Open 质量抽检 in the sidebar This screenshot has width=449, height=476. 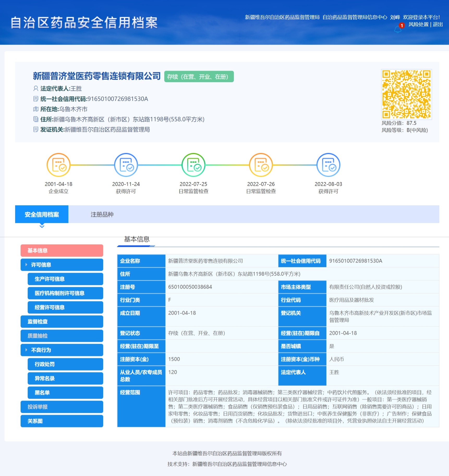click(62, 336)
